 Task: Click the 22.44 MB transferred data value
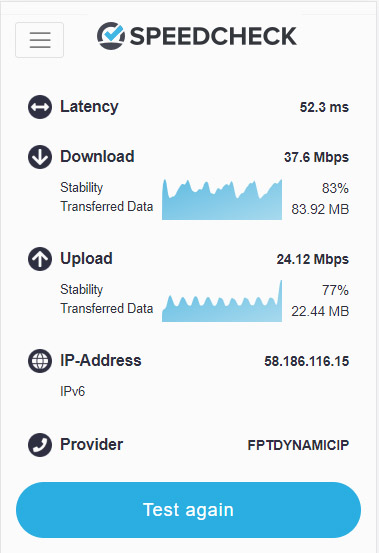click(x=320, y=311)
